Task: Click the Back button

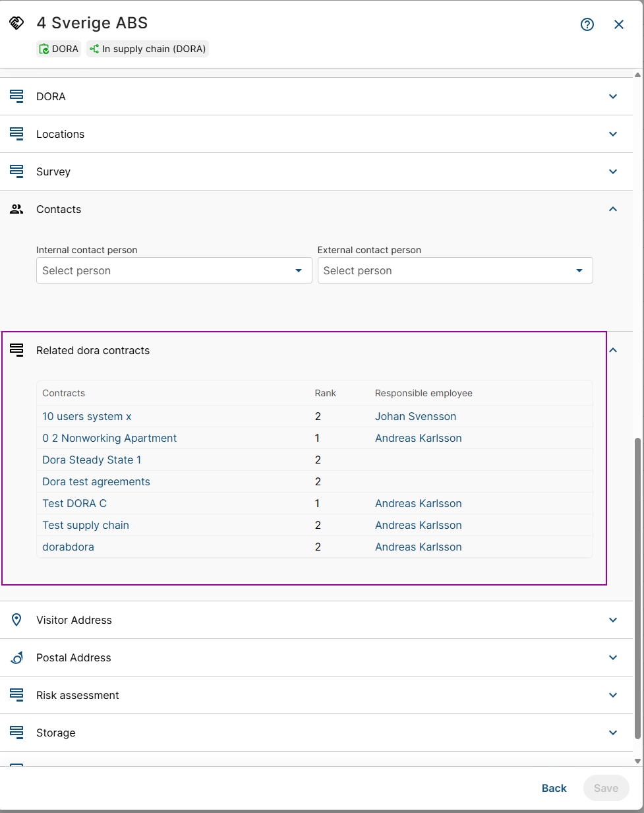Action: click(554, 788)
